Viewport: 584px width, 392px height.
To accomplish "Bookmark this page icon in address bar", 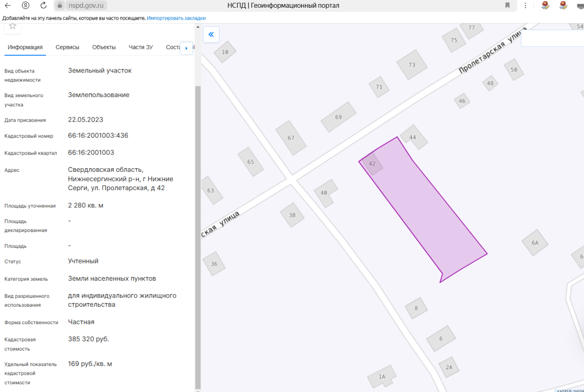I will [x=507, y=5].
